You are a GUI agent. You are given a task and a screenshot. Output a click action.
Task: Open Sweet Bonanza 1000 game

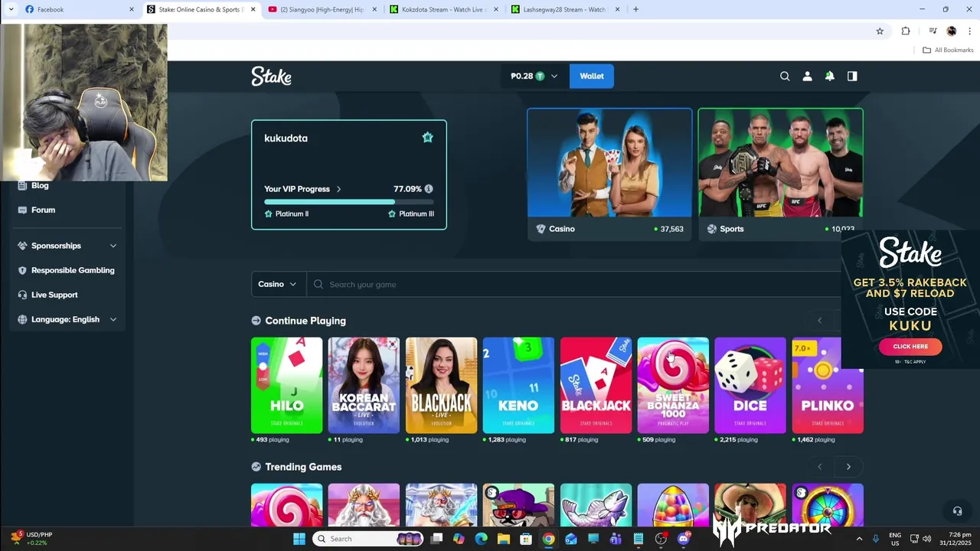[673, 386]
